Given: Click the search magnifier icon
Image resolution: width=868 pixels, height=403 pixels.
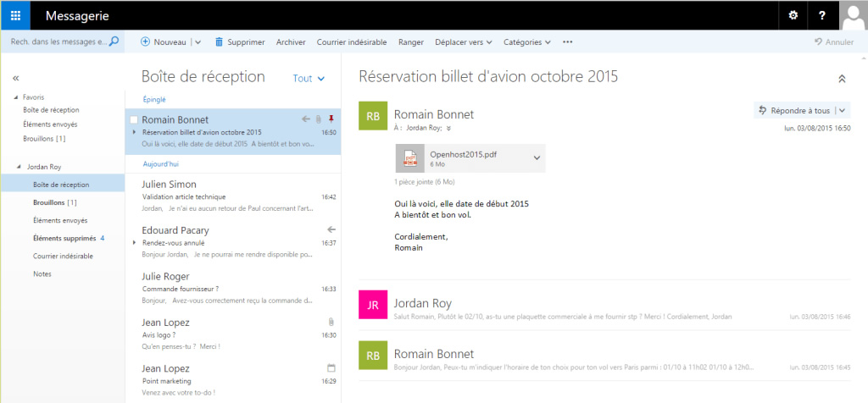Looking at the screenshot, I should (x=114, y=41).
